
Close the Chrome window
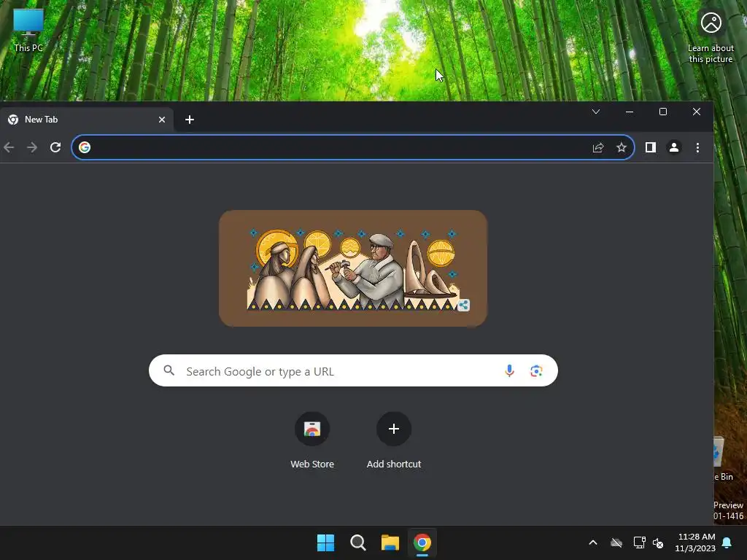pyautogui.click(x=697, y=112)
